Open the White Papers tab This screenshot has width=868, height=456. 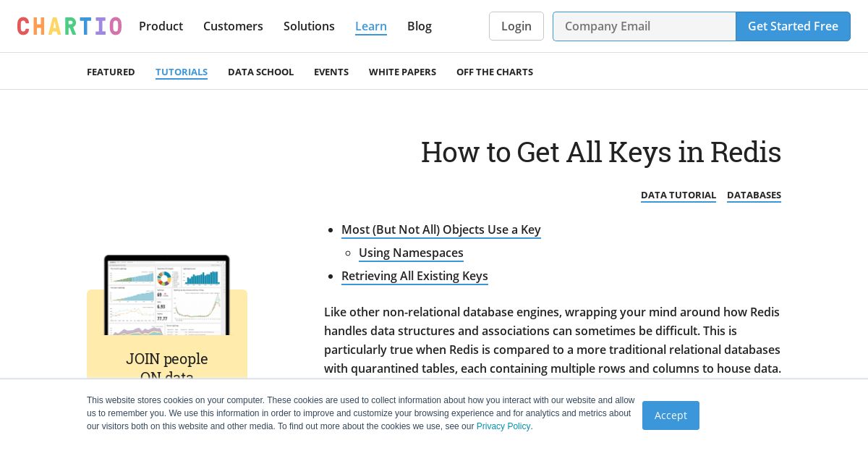(402, 72)
